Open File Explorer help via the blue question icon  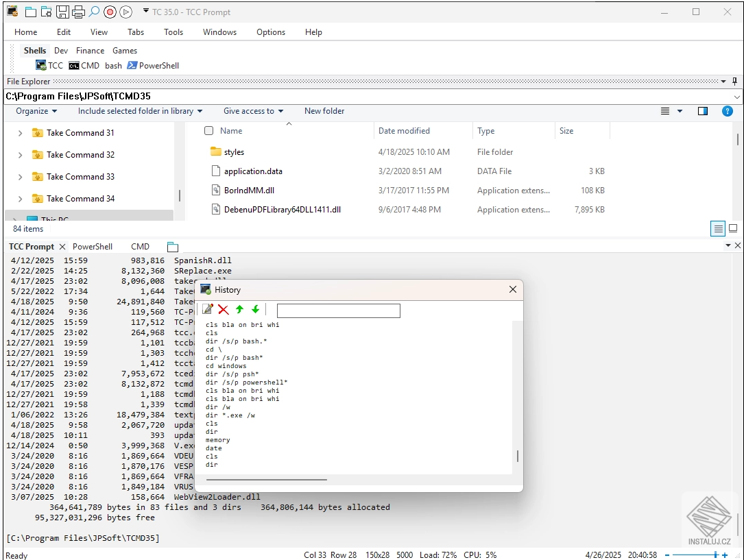pos(727,111)
